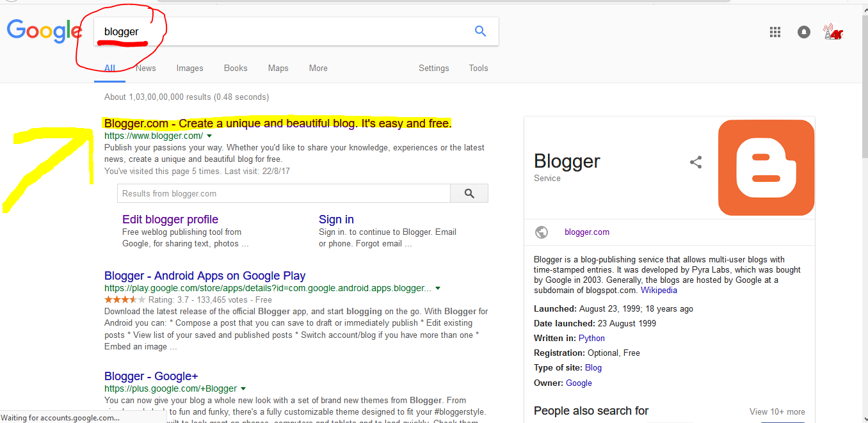This screenshot has height=423, width=868.
Task: Open the blogger.com link in knowledge panel
Action: click(587, 232)
